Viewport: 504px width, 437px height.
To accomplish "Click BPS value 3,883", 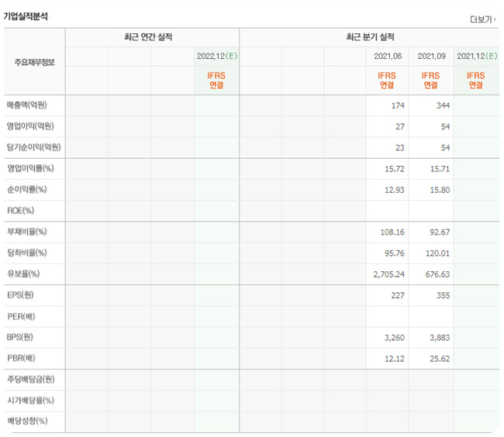I will pos(440,338).
